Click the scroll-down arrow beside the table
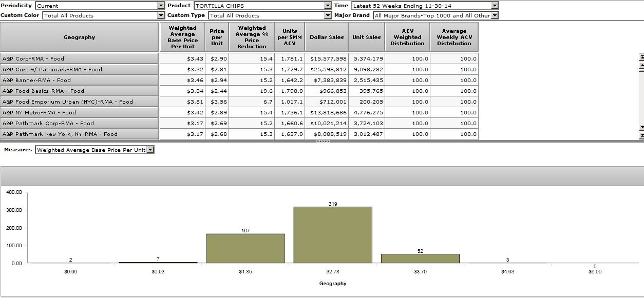Screen dimensions: 644x299 click(x=641, y=127)
